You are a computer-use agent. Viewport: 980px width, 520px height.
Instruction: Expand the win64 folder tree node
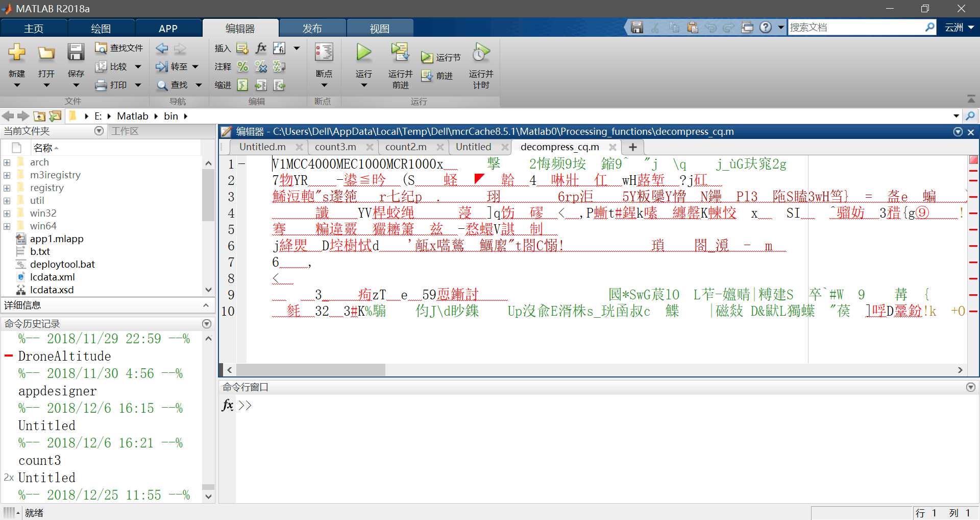coord(7,226)
